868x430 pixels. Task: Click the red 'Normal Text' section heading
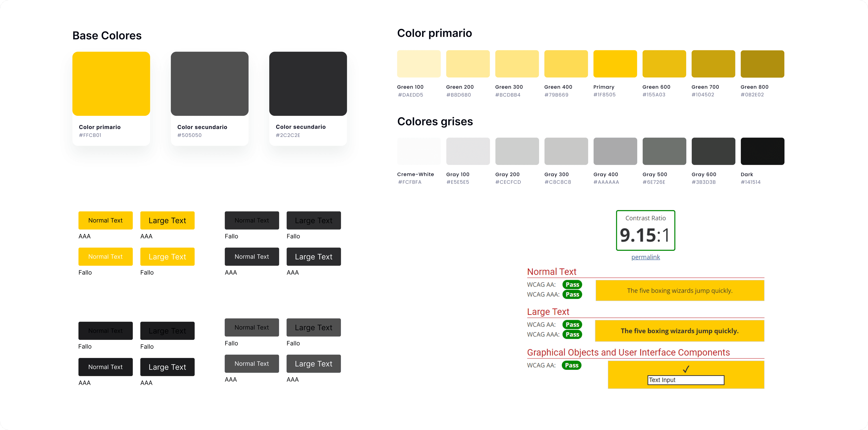[x=552, y=272]
